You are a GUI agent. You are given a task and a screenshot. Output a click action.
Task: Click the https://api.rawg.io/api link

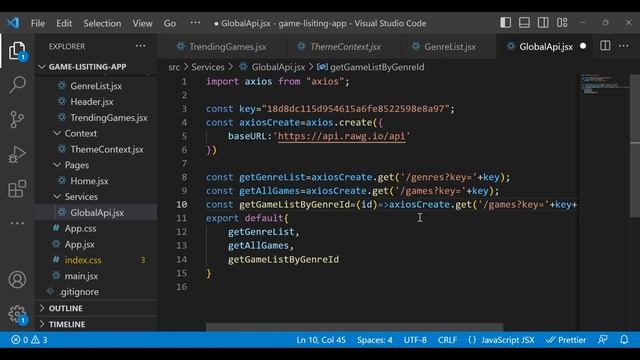[342, 136]
